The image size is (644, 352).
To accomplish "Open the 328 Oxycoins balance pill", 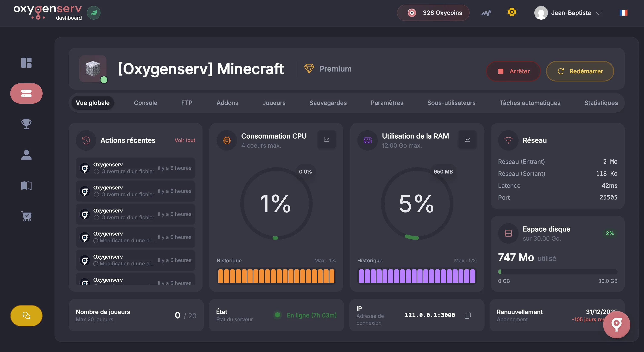I will point(433,13).
